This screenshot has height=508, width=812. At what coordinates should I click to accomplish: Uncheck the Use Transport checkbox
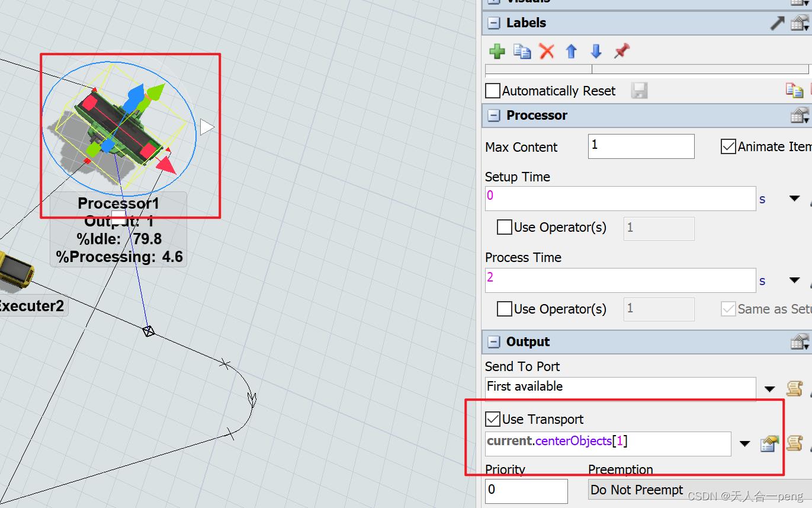click(493, 419)
